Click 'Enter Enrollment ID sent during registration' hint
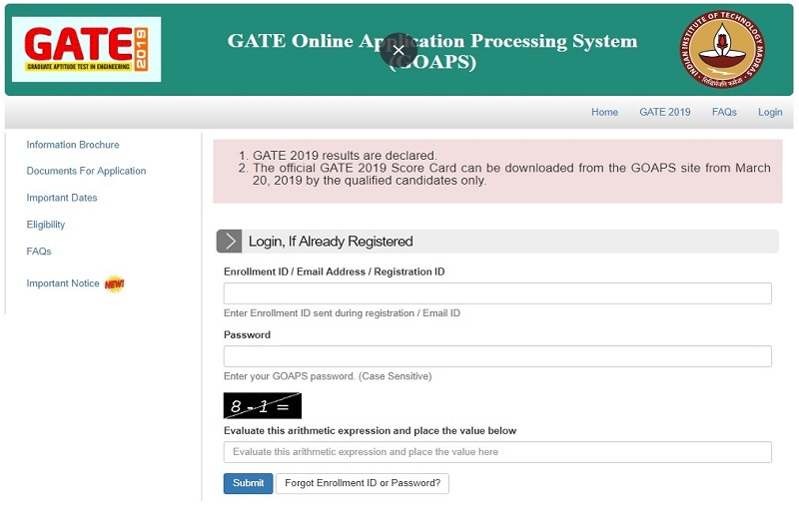799x532 pixels. pyautogui.click(x=342, y=313)
